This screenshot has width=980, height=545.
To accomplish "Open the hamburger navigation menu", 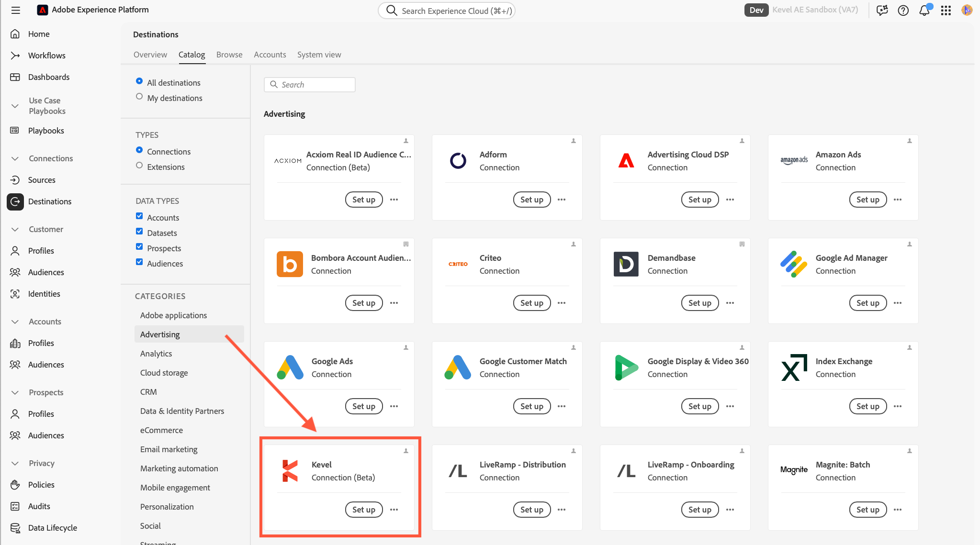I will (x=15, y=10).
